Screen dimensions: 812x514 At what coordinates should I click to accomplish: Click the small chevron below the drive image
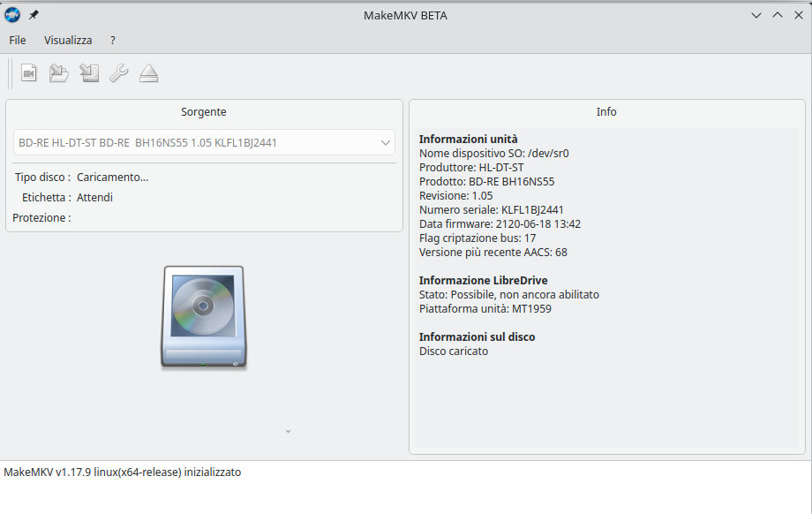pos(289,431)
